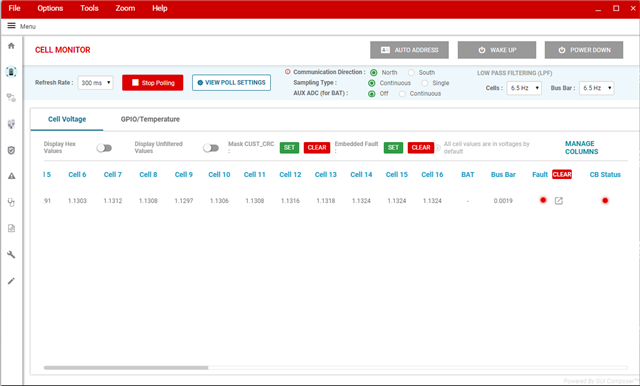
Task: Click SET for Embedded Fault
Action: (393, 148)
